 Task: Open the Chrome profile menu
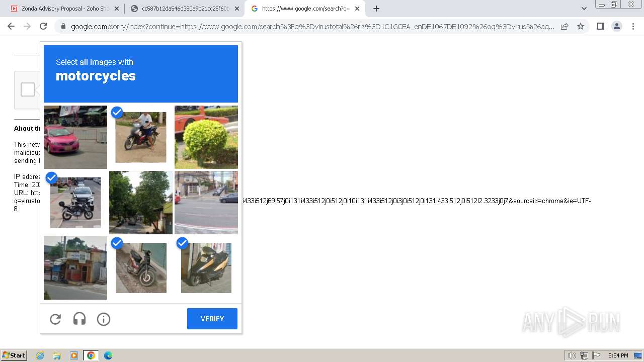pyautogui.click(x=616, y=26)
